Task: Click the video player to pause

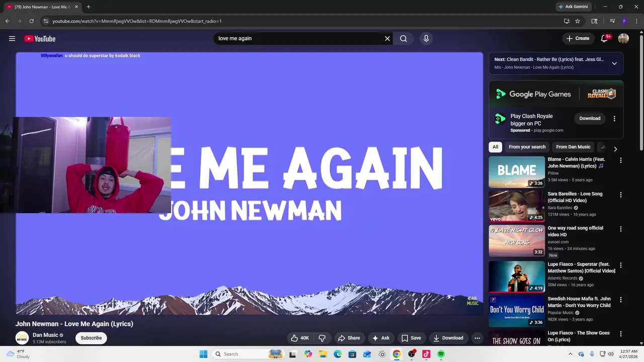Action: coord(249,184)
